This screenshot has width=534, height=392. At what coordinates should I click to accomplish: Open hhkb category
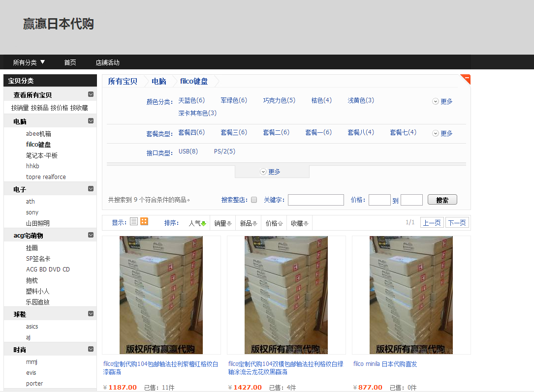coord(32,166)
